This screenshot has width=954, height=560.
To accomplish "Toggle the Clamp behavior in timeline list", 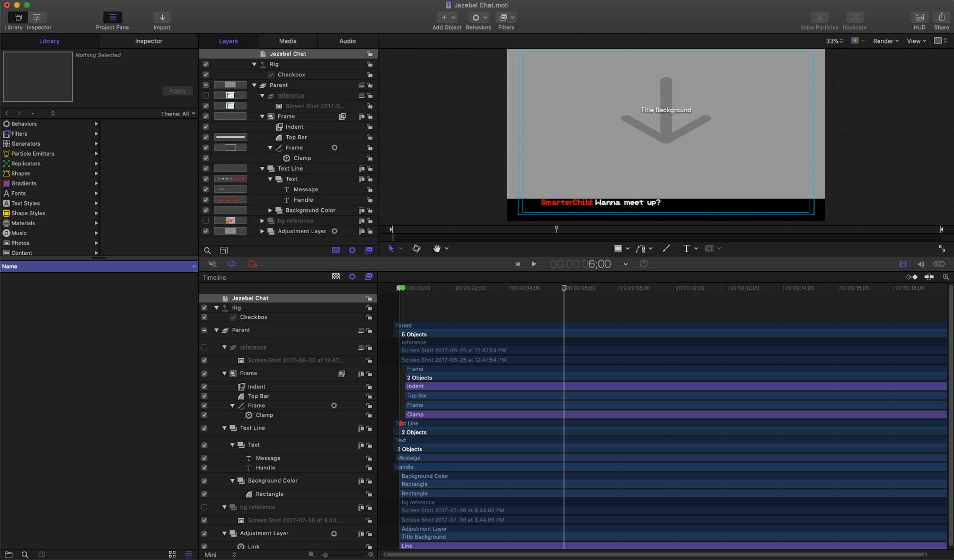I will [x=204, y=415].
